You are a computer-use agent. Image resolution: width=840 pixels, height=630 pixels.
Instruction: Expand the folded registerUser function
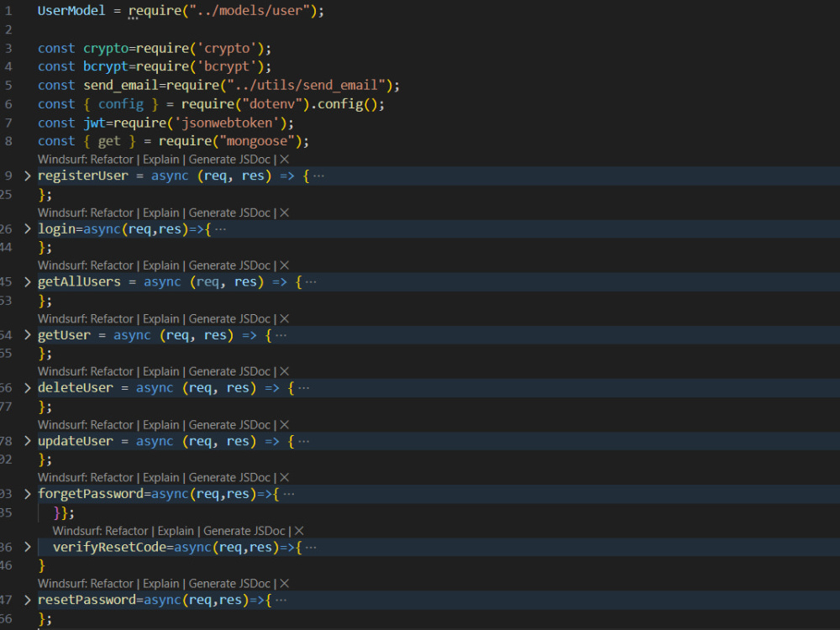pos(28,176)
